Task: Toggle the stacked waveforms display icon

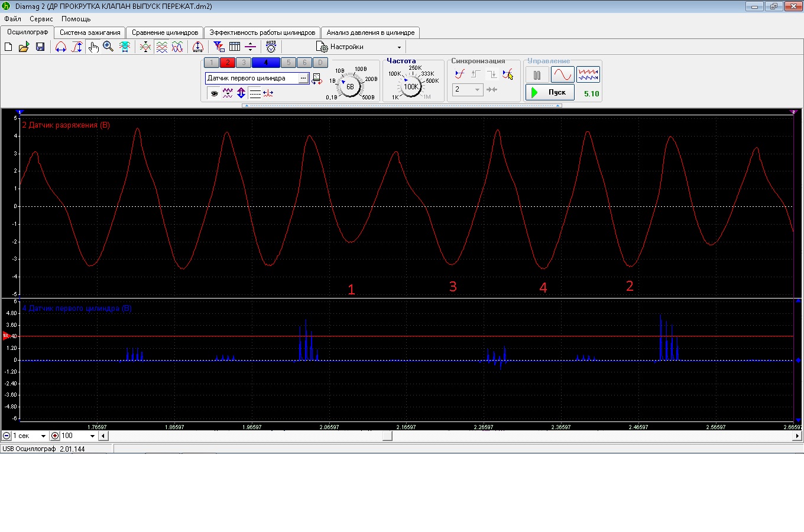Action: point(161,47)
